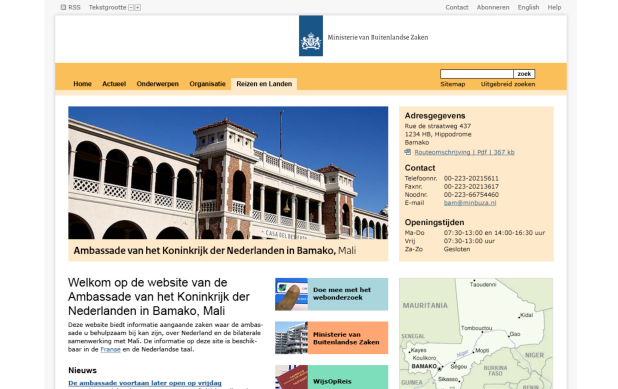618x389 pixels.
Task: Click the ministry building thumbnail image
Action: tap(291, 338)
